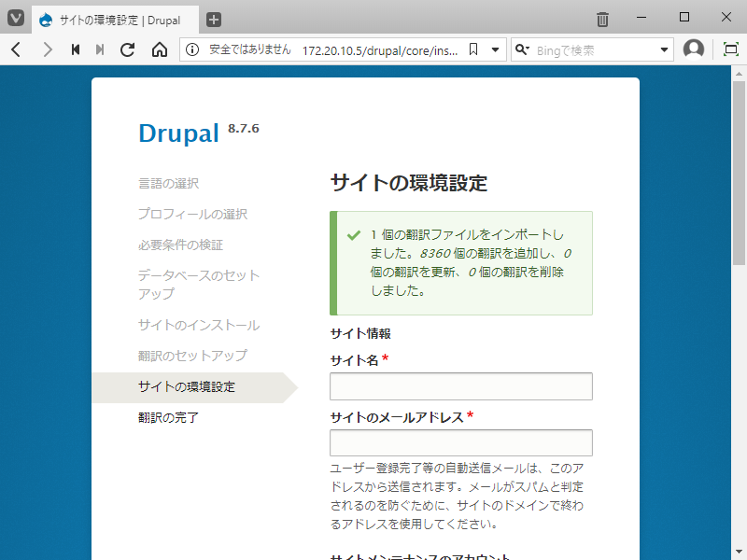Click the Drupal logo text
The height and width of the screenshot is (560, 747).
(178, 133)
